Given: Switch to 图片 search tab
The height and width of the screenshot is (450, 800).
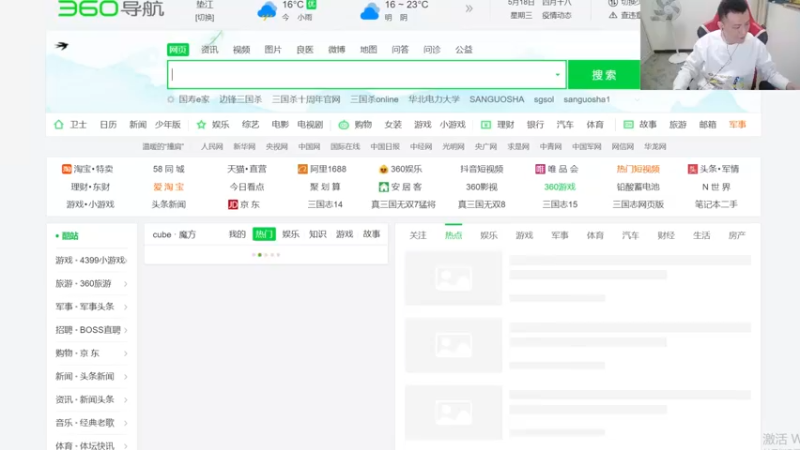Looking at the screenshot, I should 273,49.
